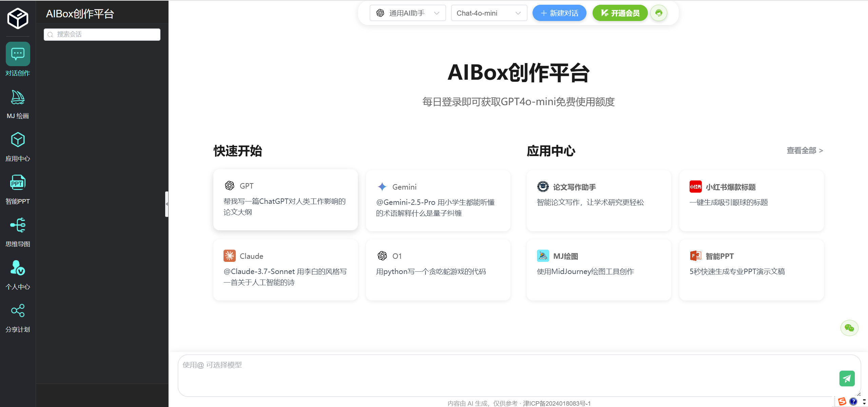Expand the 通用AI助手 dropdown
The image size is (868, 407).
tap(408, 13)
